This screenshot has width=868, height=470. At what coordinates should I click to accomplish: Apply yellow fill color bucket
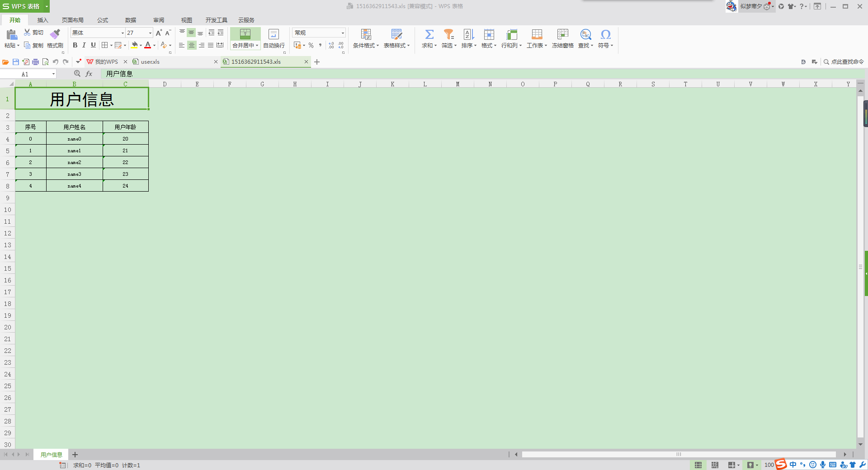click(134, 45)
